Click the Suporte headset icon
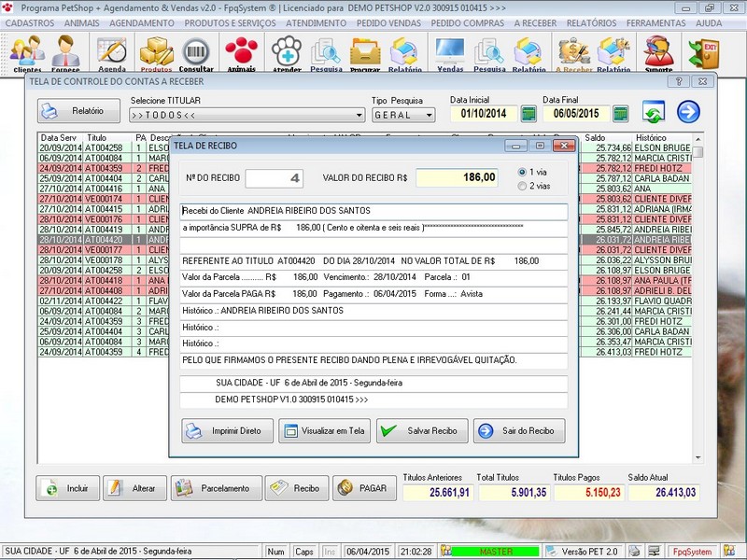The width and height of the screenshot is (747, 560). (659, 52)
